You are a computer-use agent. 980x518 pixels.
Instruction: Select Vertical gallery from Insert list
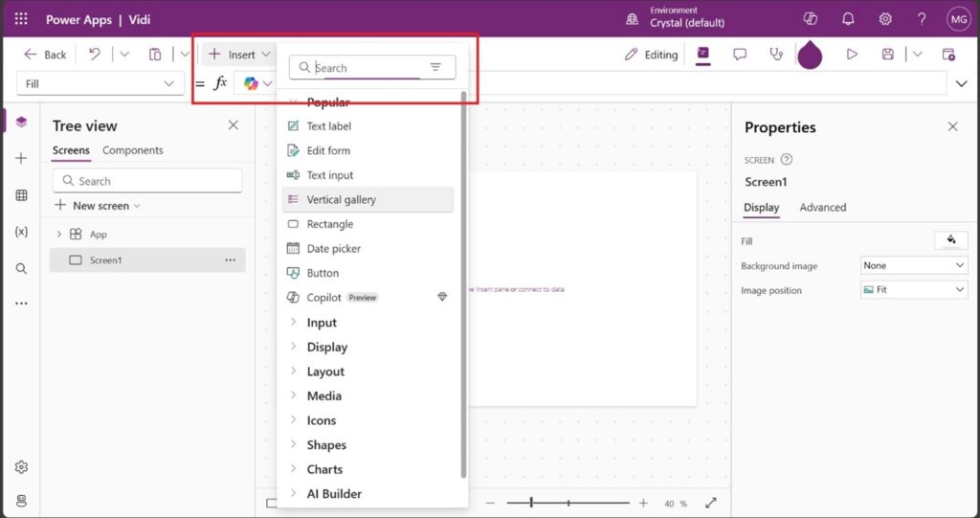[x=341, y=199]
